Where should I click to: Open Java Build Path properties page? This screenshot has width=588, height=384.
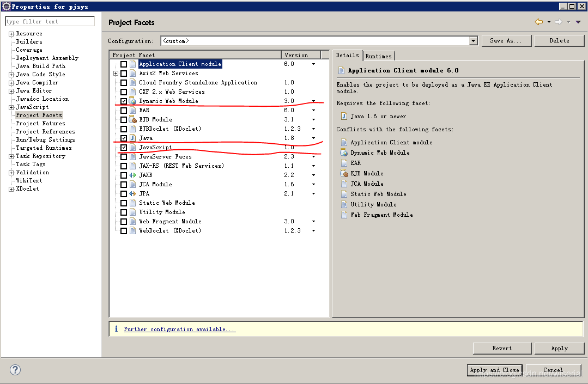40,66
